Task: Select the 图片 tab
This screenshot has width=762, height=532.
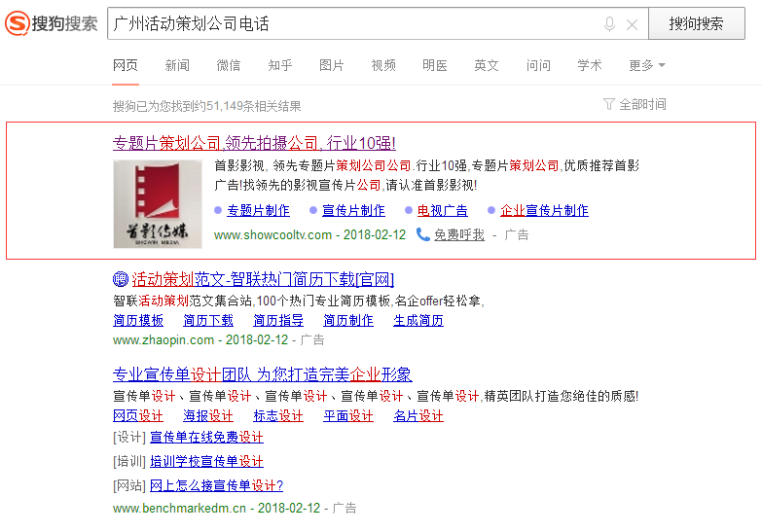Action: [332, 65]
